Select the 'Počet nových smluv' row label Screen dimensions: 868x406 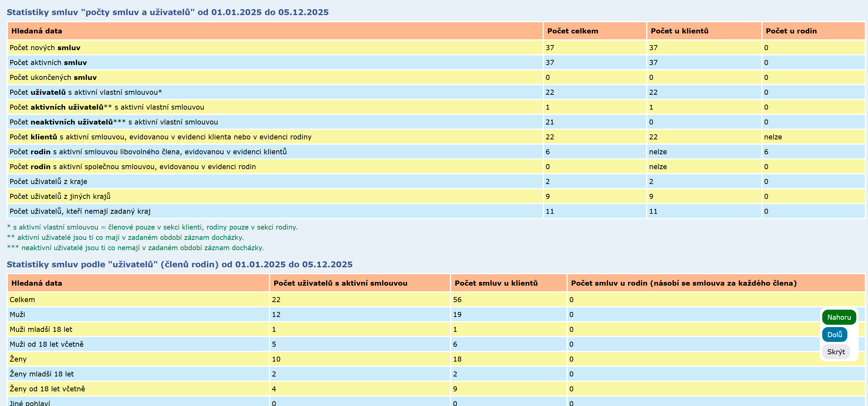coord(45,48)
